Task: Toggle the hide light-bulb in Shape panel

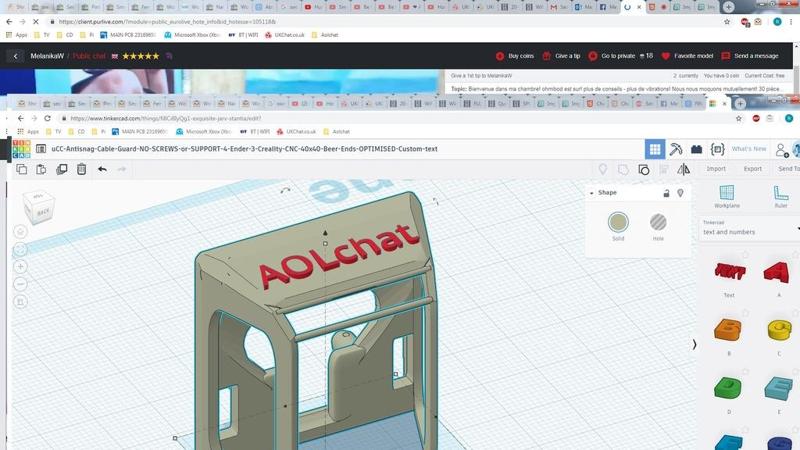Action: tap(680, 193)
